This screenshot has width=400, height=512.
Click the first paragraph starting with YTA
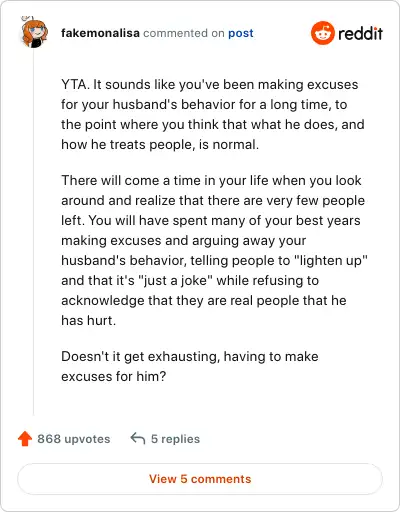click(x=213, y=114)
